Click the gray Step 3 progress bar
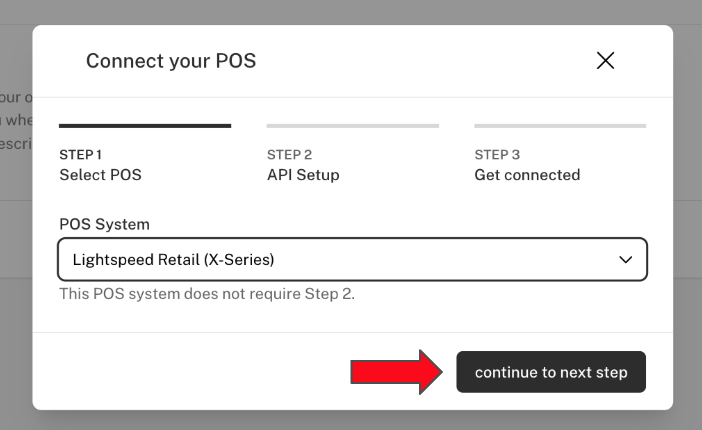 coord(560,126)
